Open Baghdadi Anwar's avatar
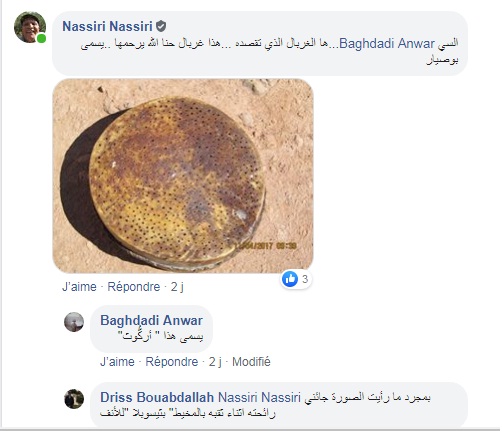The image size is (502, 431). [x=74, y=322]
